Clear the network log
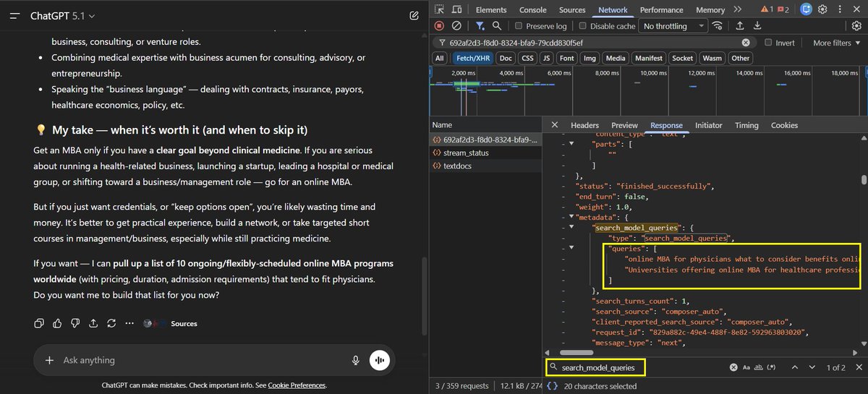Viewport: 868px width, 394px height. (456, 26)
